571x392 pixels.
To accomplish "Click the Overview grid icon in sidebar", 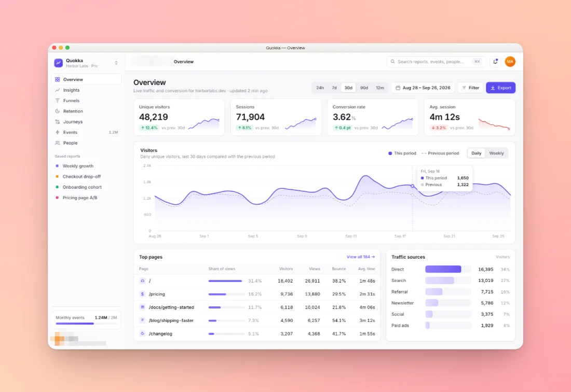I will [x=58, y=80].
